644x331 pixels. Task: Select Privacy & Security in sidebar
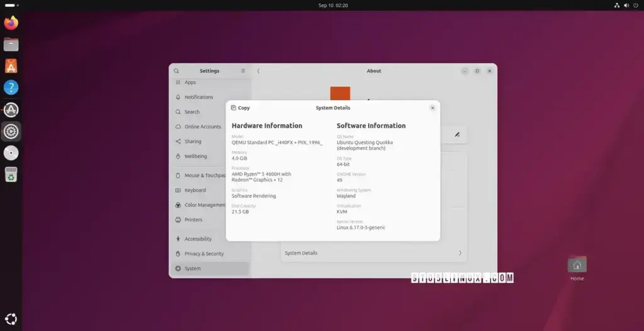point(209,254)
